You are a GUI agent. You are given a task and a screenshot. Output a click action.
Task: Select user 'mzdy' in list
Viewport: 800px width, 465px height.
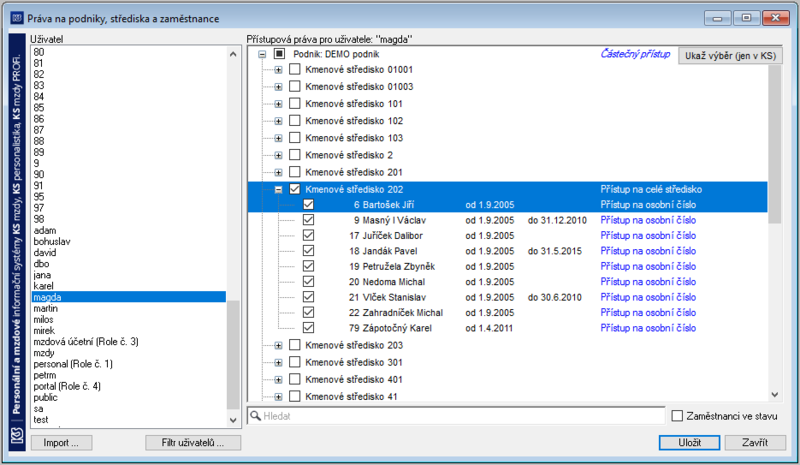pyautogui.click(x=44, y=353)
